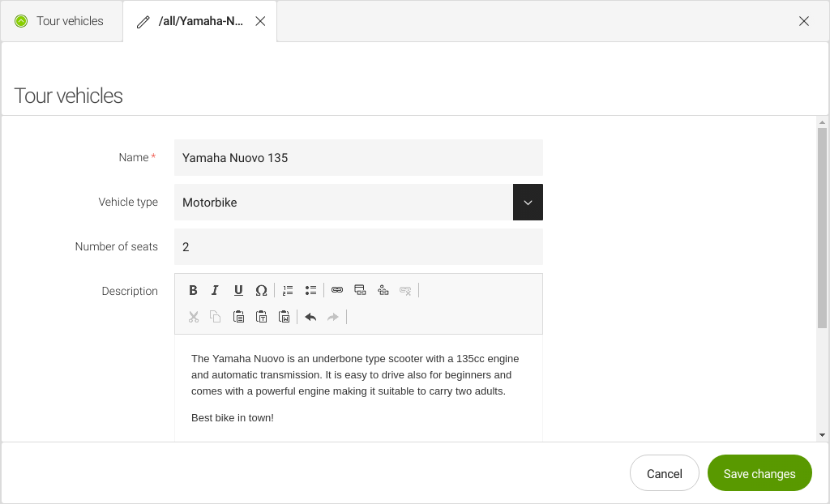The height and width of the screenshot is (504, 830).
Task: Click the insert link icon
Action: coord(337,290)
